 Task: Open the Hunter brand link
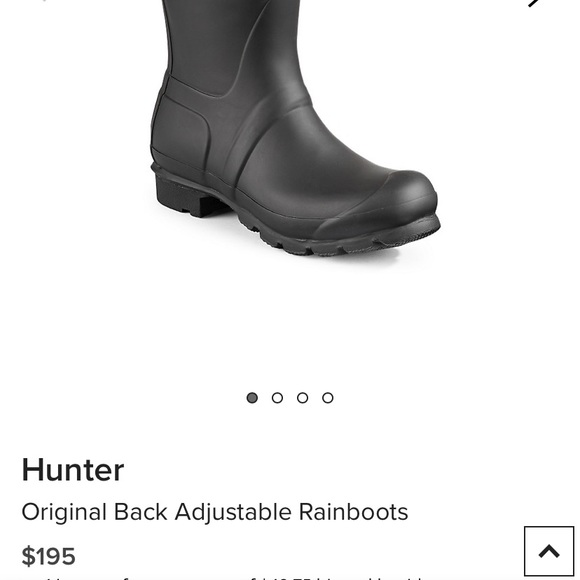[x=73, y=470]
